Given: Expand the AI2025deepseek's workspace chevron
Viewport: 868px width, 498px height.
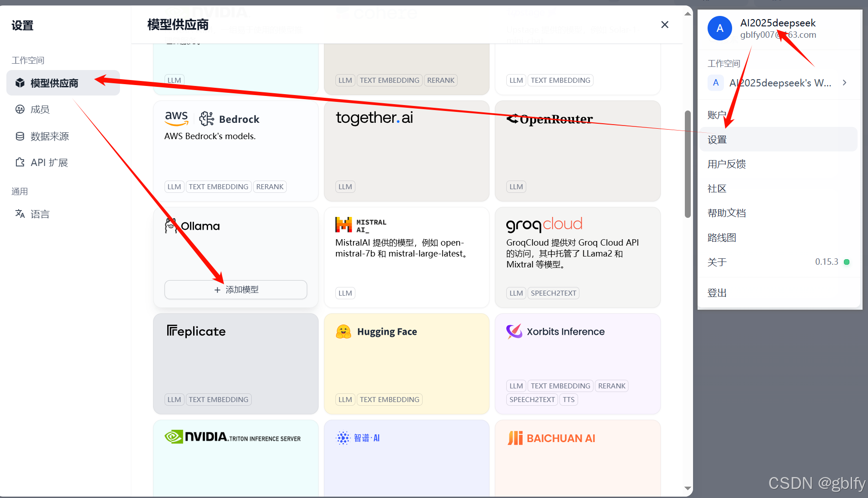Looking at the screenshot, I should click(844, 83).
